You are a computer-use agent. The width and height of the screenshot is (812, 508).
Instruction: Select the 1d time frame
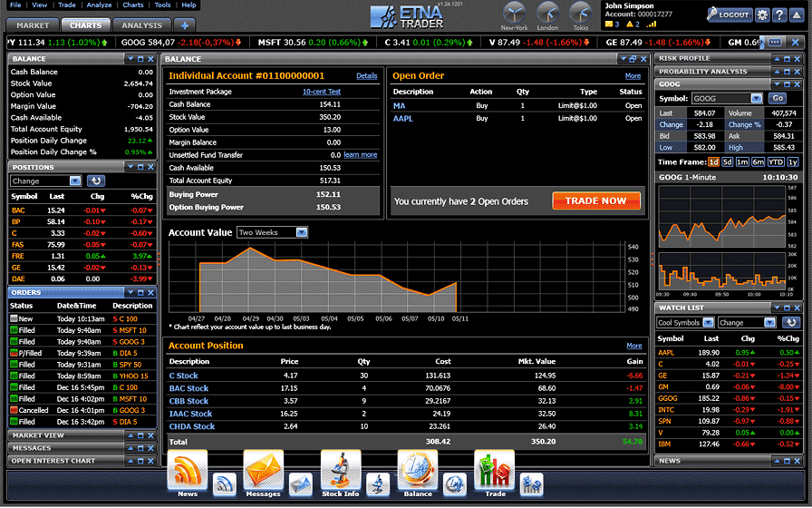tap(713, 162)
